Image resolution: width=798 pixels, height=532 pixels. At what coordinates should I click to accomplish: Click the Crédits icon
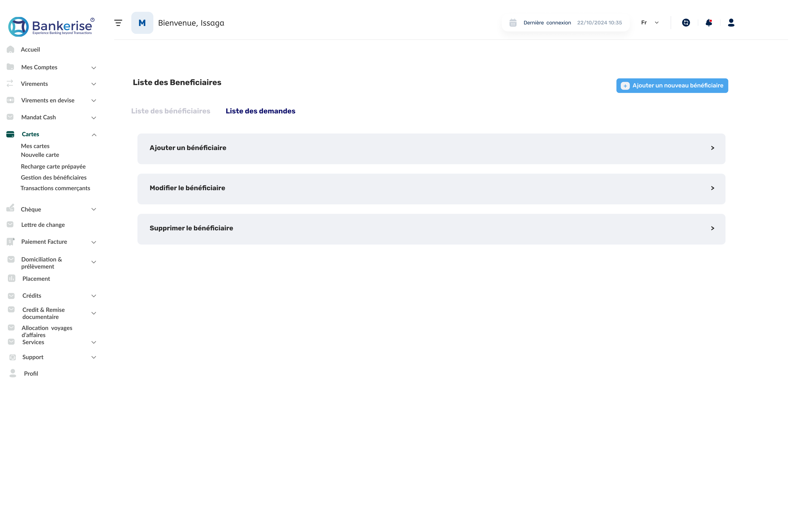(11, 296)
